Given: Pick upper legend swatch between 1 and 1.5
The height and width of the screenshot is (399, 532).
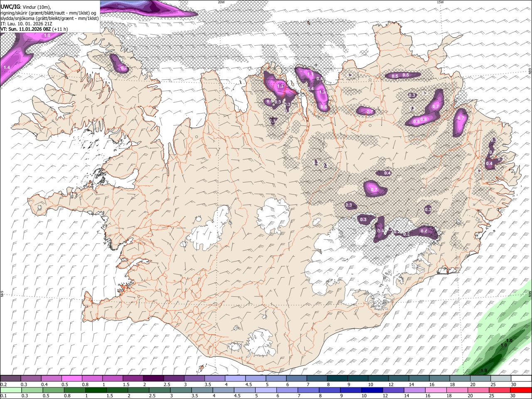Looking at the screenshot, I should coord(112,379).
